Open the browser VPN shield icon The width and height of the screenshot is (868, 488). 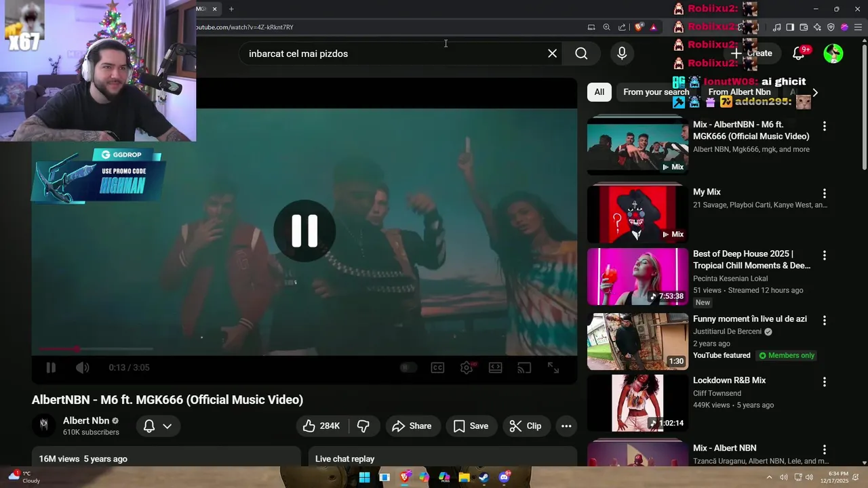[x=831, y=27]
